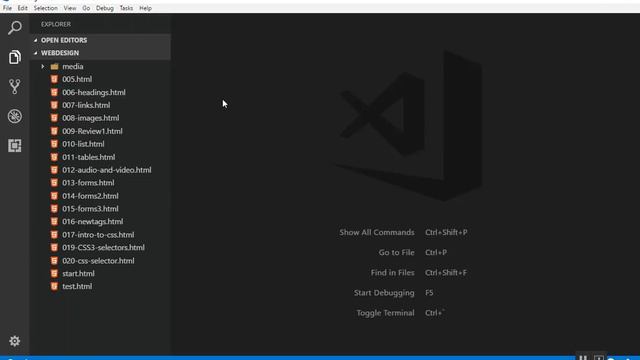The image size is (640, 360).
Task: Open file 005.html
Action: pos(77,79)
